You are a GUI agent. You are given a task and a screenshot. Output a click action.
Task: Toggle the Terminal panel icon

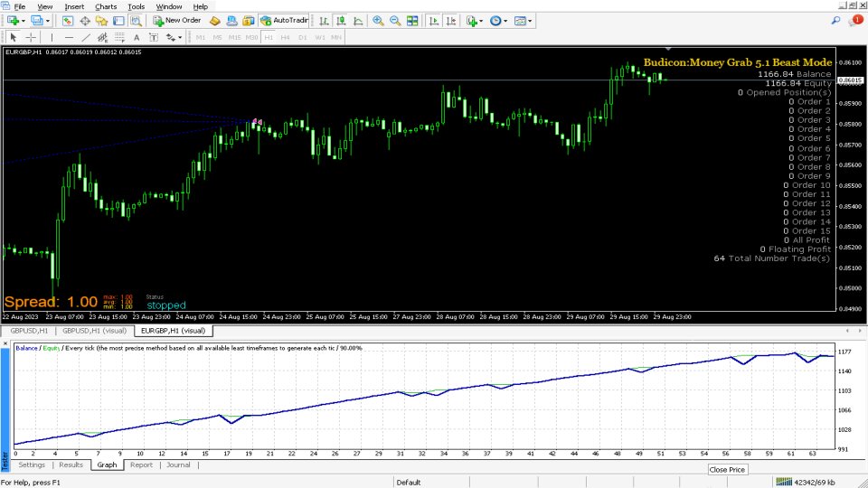[118, 21]
